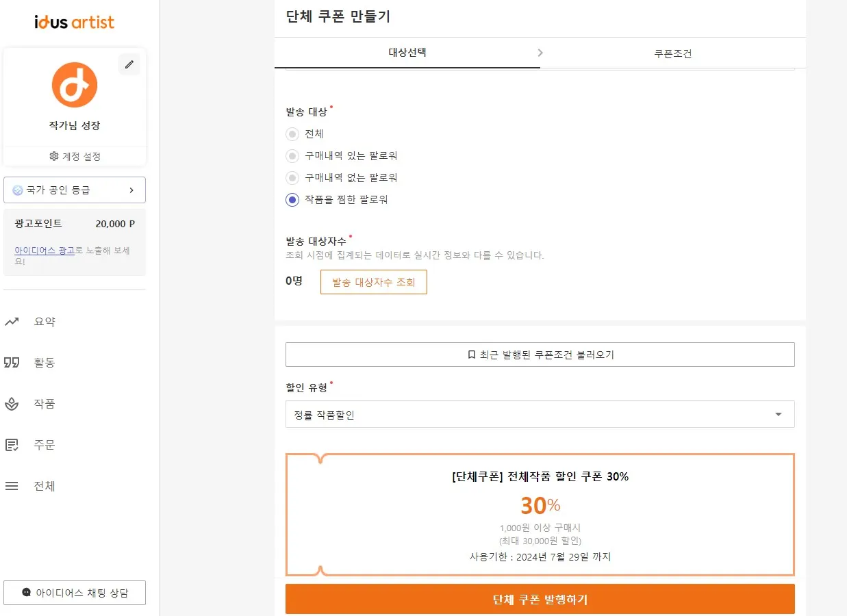The image size is (847, 616).
Task: Click the pencil edit profile icon
Action: (x=129, y=64)
